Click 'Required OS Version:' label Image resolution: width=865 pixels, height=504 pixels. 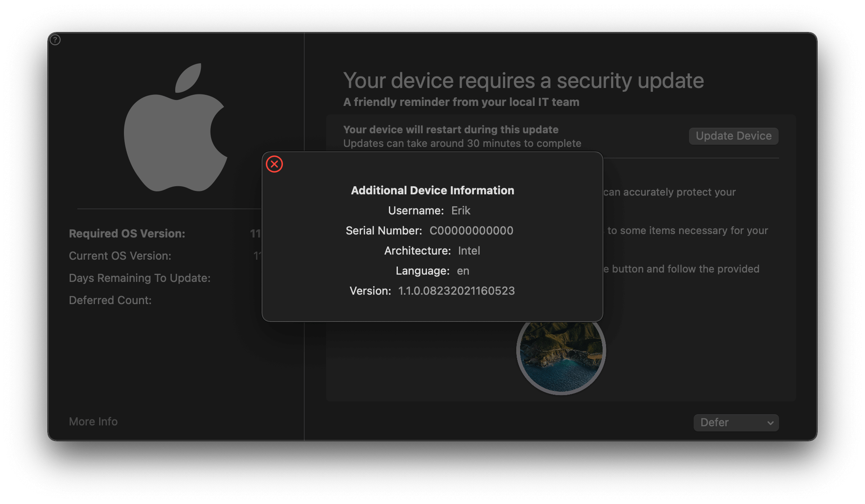click(127, 234)
